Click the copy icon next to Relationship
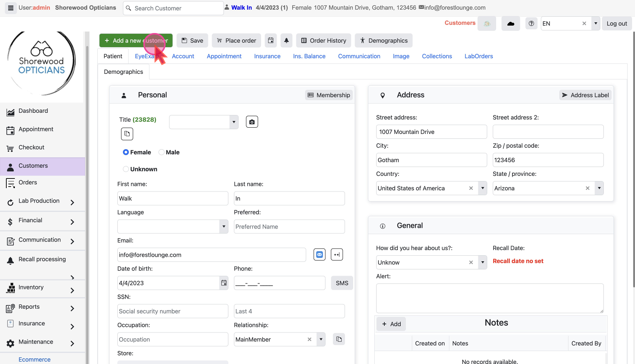Image resolution: width=635 pixels, height=364 pixels. [x=339, y=339]
